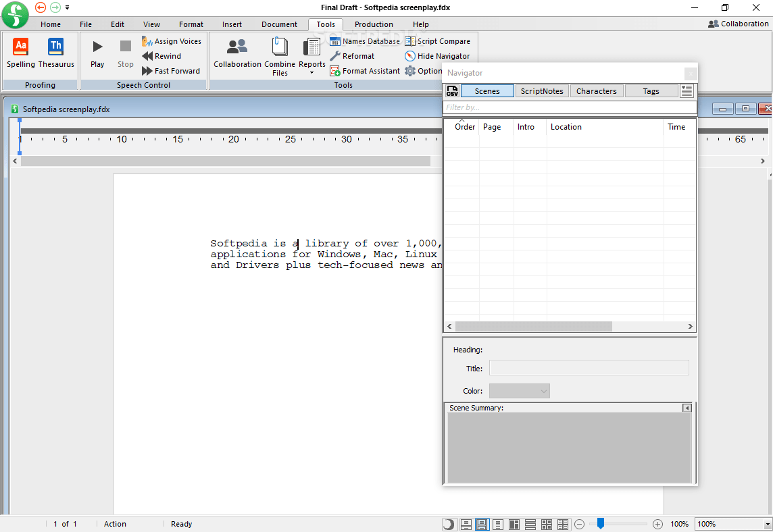Start speech playback with Play
Viewport: 773px width, 532px height.
(x=97, y=54)
